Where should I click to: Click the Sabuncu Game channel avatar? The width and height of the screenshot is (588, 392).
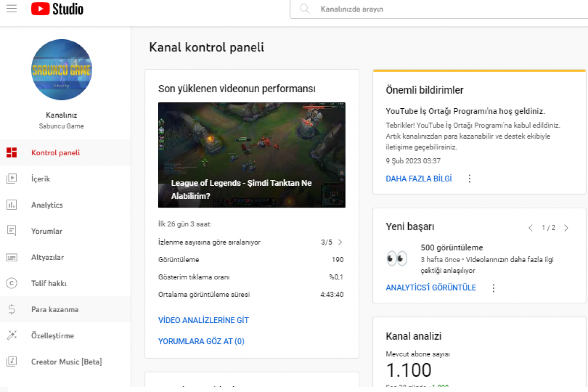coord(61,70)
